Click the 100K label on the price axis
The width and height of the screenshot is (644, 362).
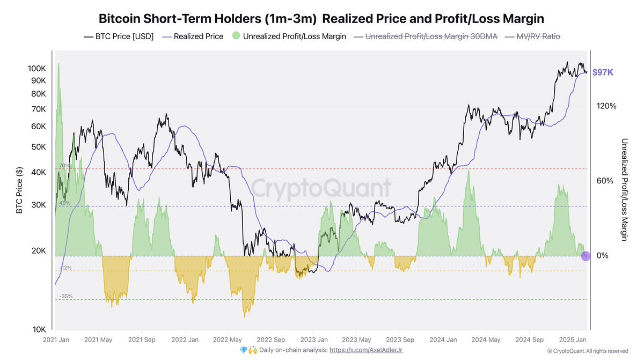tap(38, 69)
